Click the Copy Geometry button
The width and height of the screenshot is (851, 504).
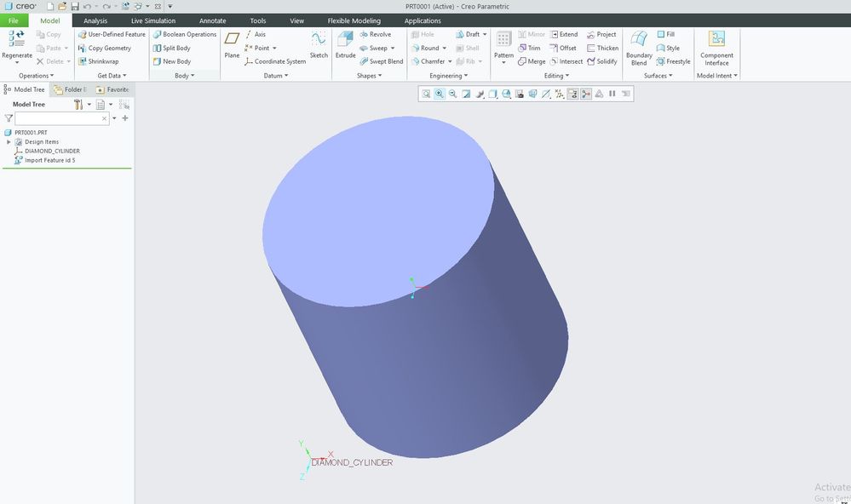(x=104, y=48)
